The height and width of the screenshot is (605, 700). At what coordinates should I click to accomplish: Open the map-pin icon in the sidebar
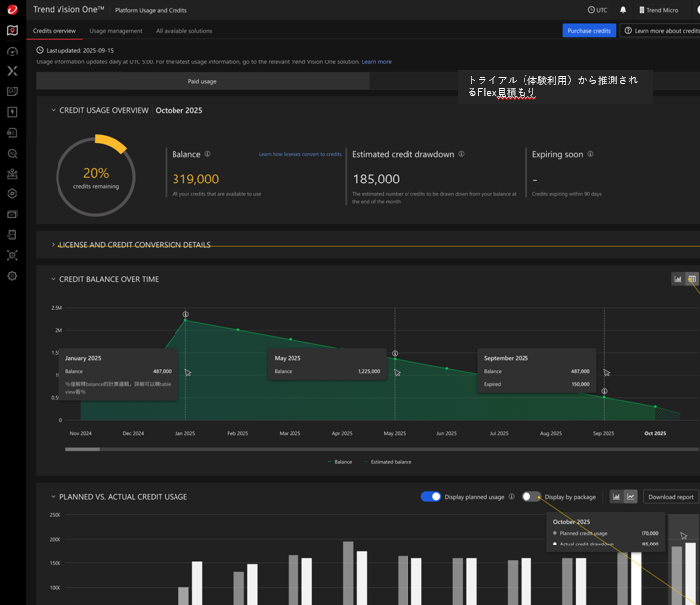coord(12,30)
